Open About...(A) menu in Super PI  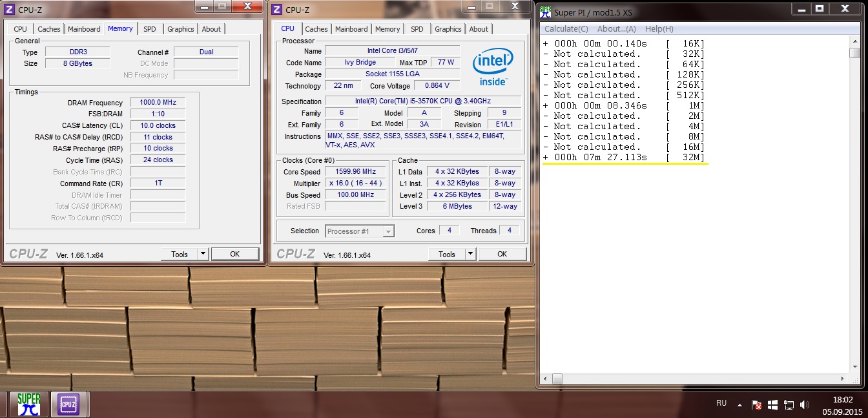[617, 29]
